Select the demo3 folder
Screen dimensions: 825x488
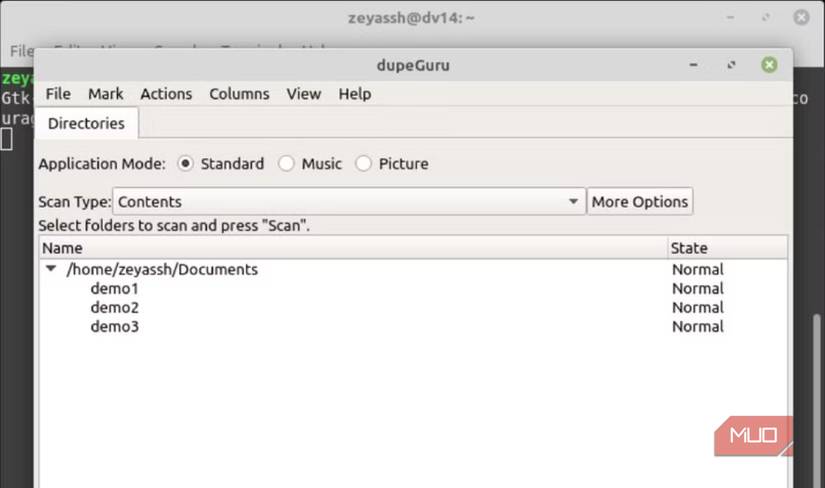click(x=115, y=326)
